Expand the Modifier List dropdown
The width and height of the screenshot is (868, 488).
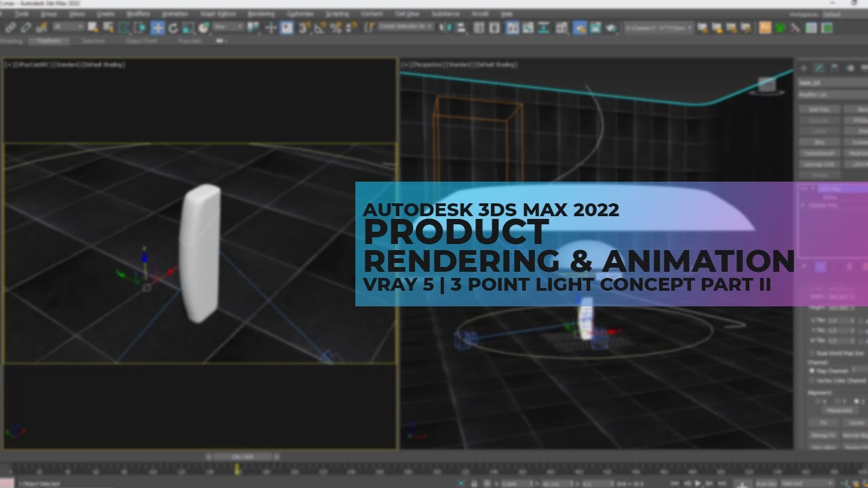[x=833, y=95]
